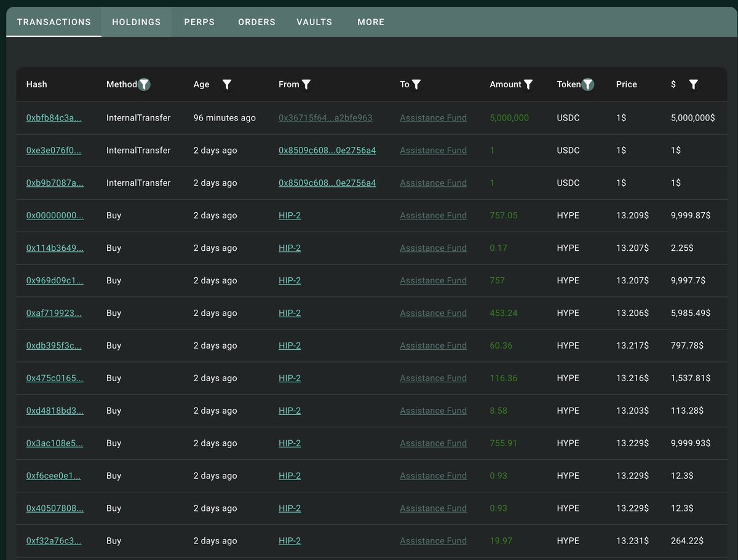Open transaction hash 0xb9b7087a...
The height and width of the screenshot is (560, 738).
click(x=55, y=183)
